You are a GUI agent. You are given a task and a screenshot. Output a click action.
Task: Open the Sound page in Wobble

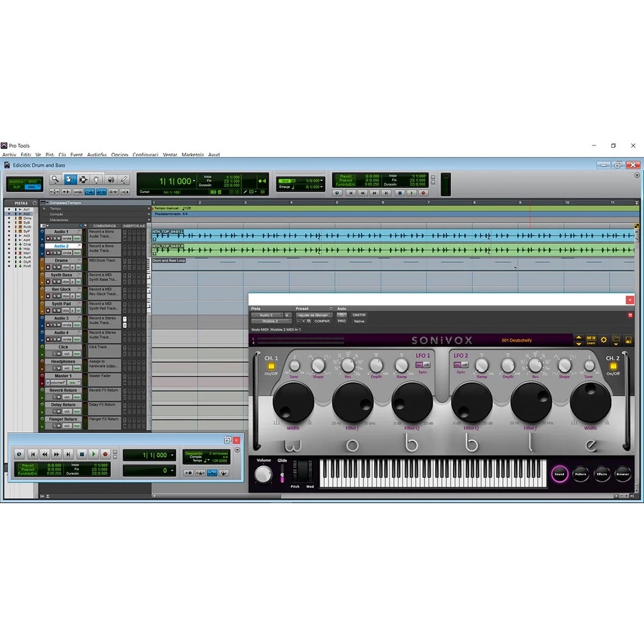(559, 474)
